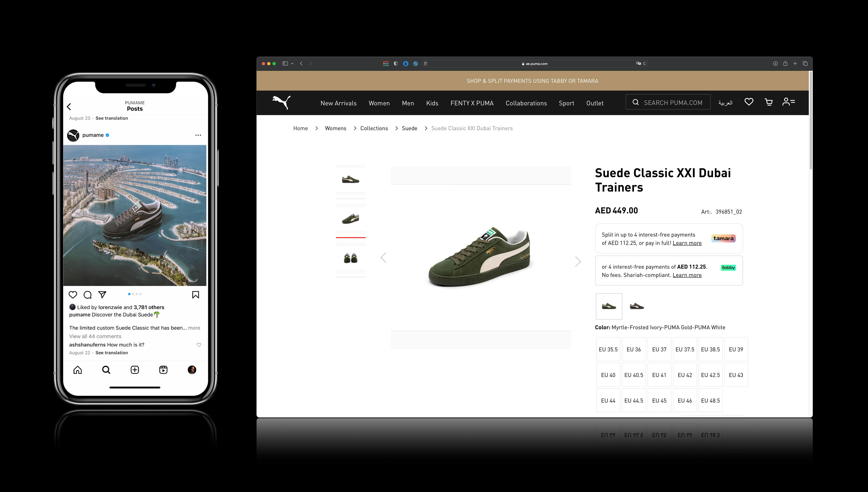Open the Men menu

408,103
